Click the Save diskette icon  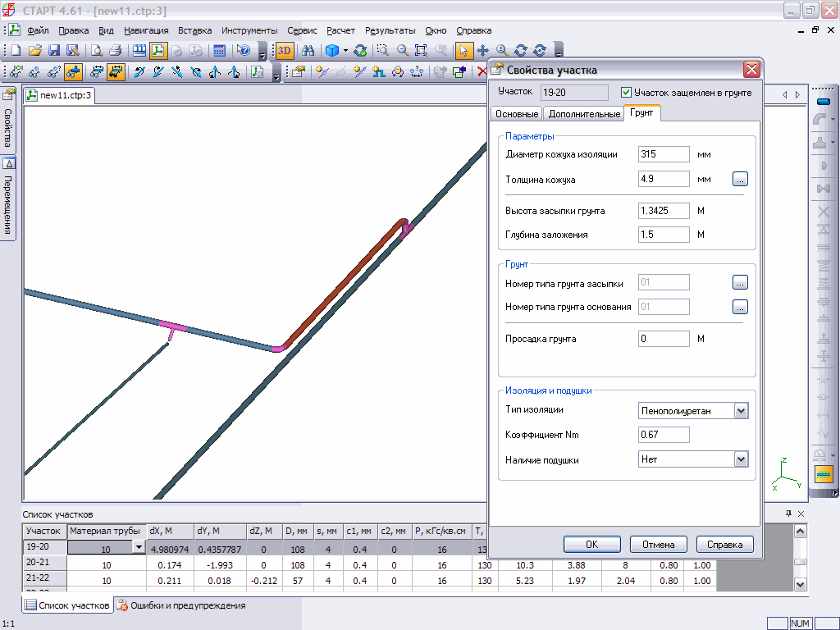(54, 50)
